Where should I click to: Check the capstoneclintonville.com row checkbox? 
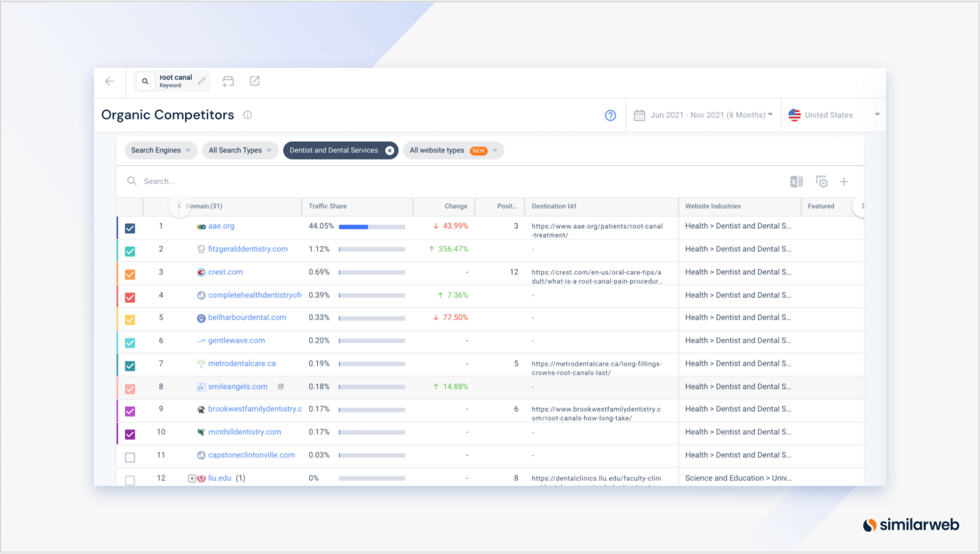click(x=130, y=457)
